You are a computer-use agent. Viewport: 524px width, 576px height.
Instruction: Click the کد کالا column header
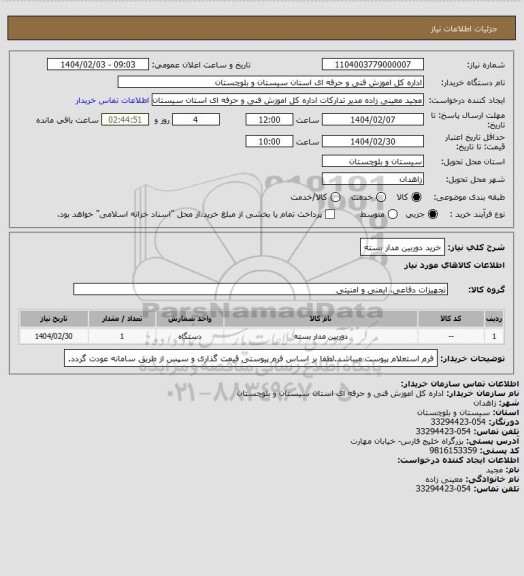[x=451, y=318]
